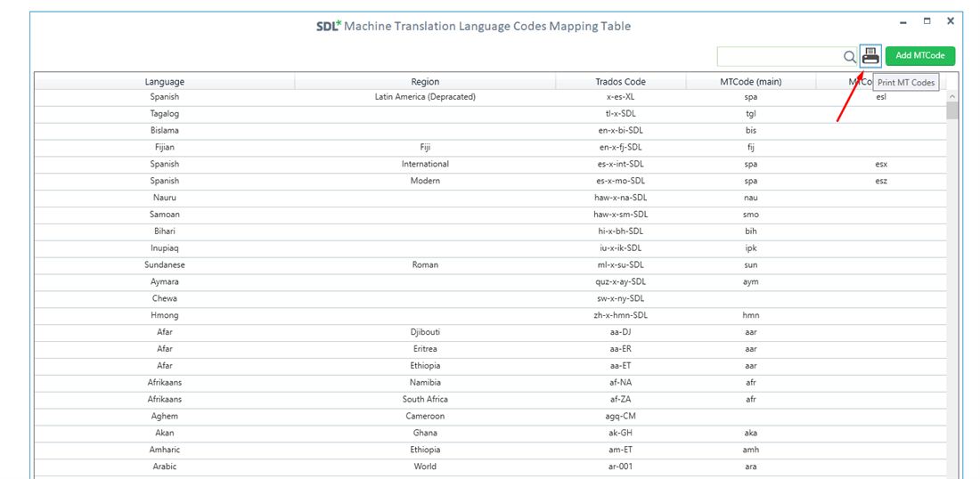
Task: Select the Tagalog language cell
Action: tap(165, 114)
